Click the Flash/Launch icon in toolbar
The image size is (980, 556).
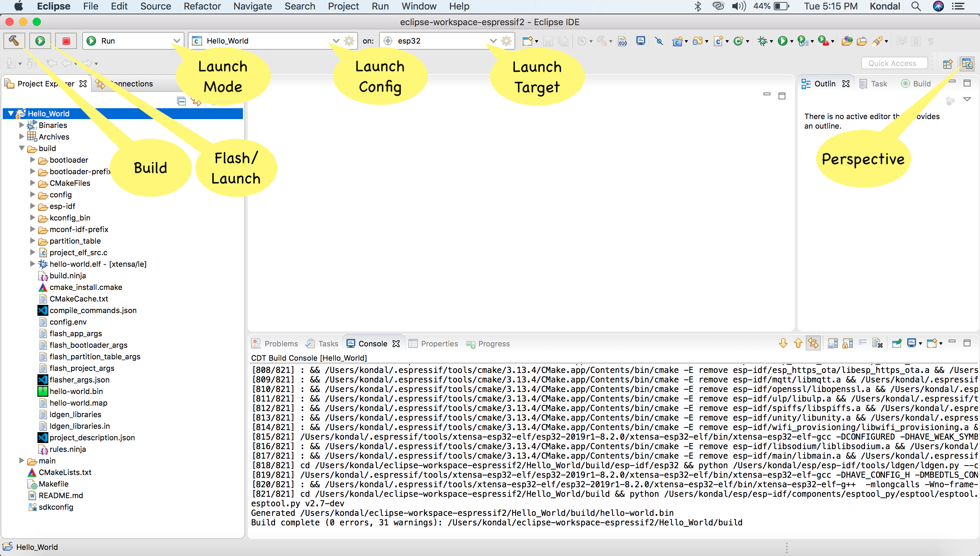coord(40,41)
